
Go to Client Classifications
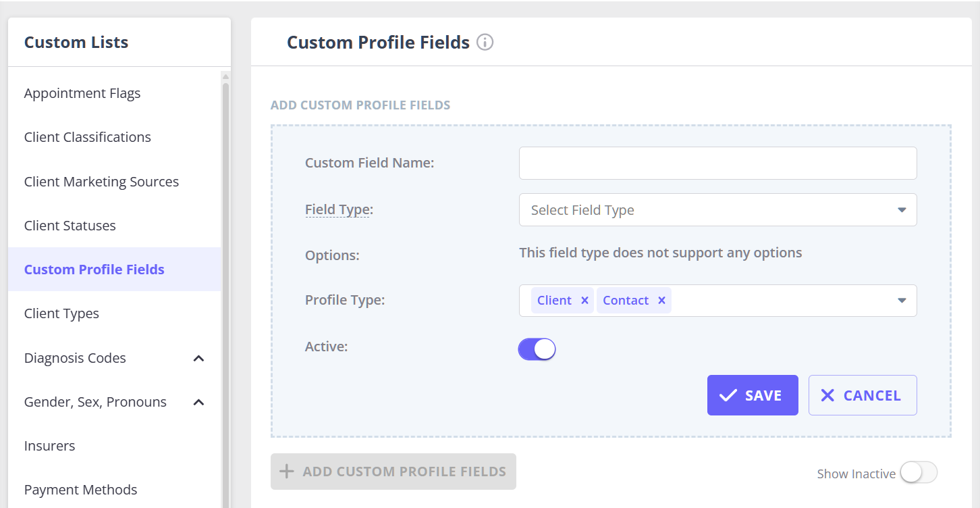(88, 137)
